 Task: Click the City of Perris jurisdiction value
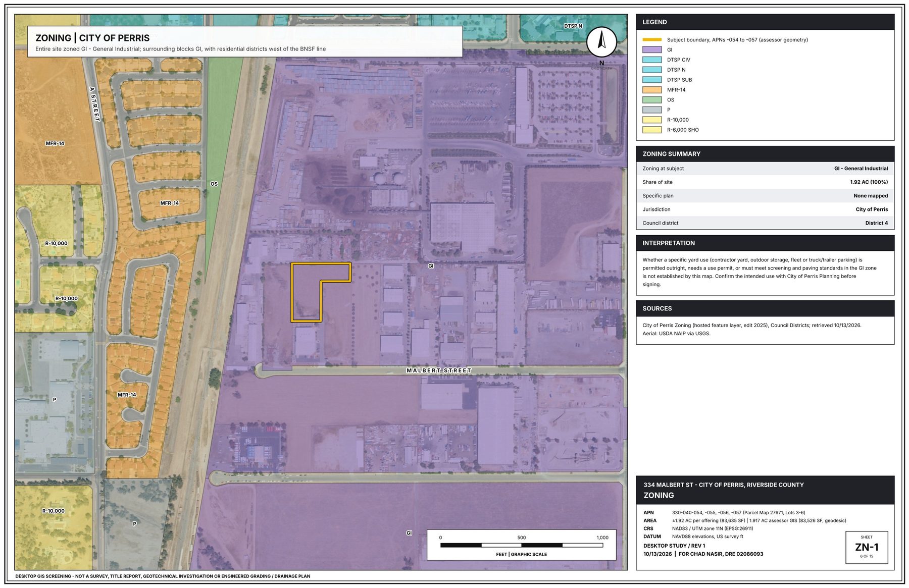pos(872,209)
